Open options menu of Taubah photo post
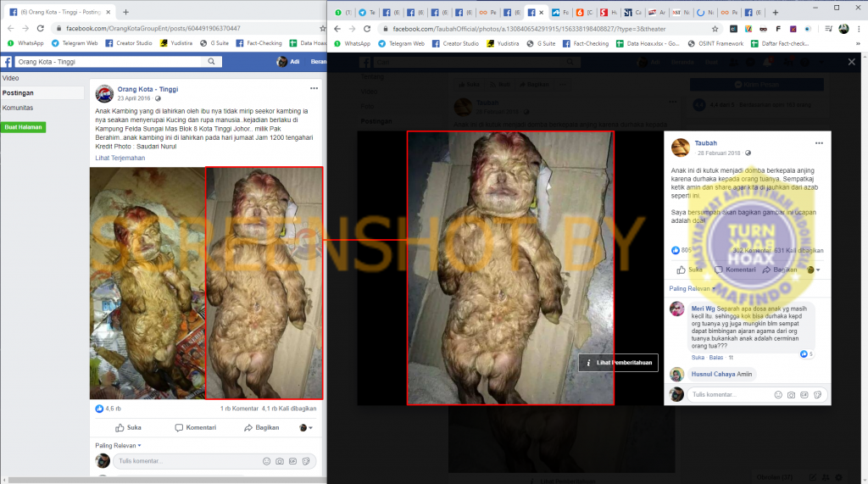This screenshot has width=868, height=484. point(819,143)
